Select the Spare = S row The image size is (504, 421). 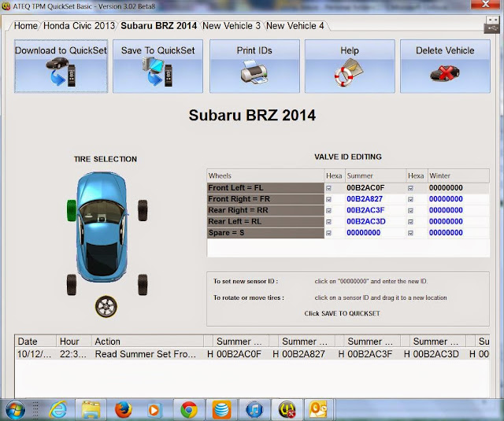coord(265,233)
